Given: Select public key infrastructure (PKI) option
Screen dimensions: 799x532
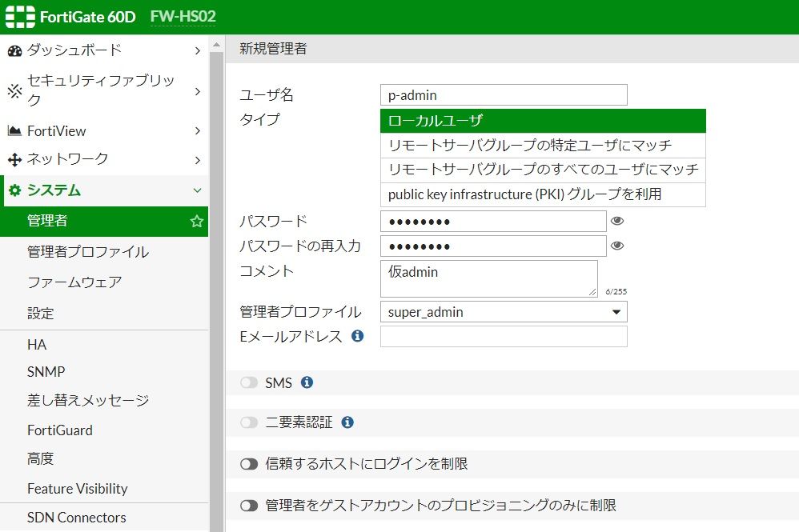Looking at the screenshot, I should (x=543, y=194).
